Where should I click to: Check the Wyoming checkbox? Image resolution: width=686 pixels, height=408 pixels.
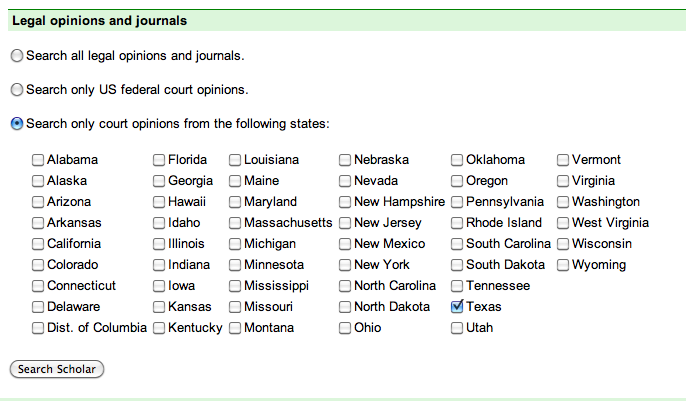click(x=563, y=265)
